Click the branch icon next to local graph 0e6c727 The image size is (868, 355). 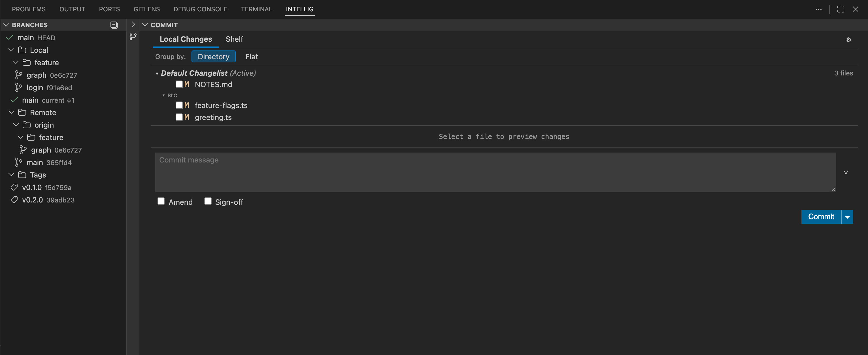18,75
